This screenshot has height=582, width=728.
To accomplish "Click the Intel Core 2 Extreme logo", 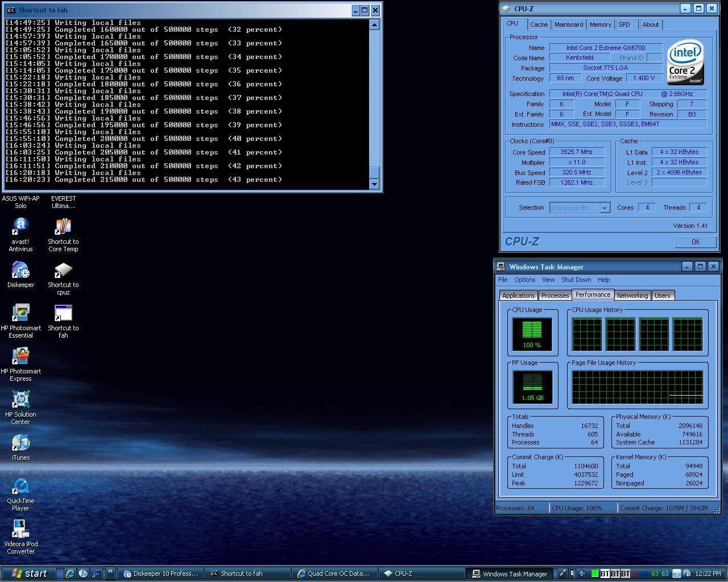I will point(685,62).
